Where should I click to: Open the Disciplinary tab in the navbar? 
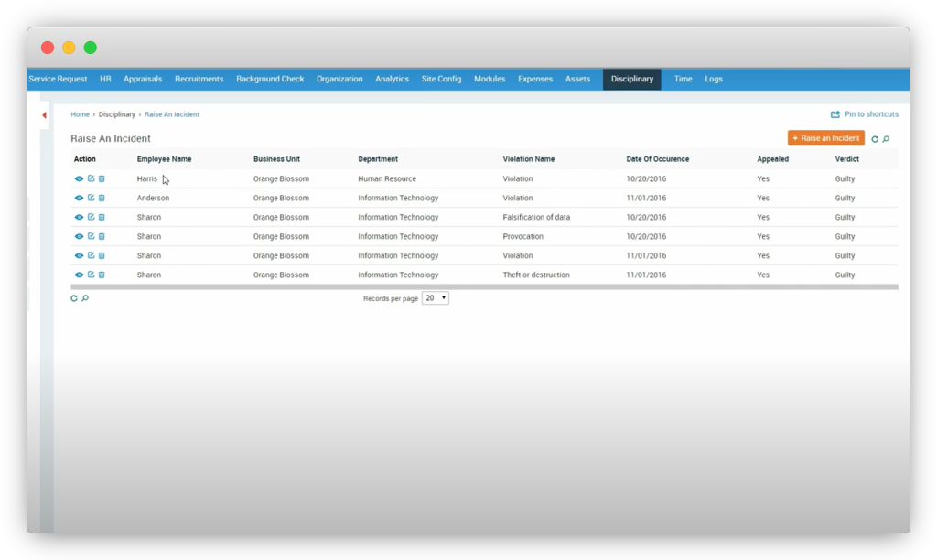[x=631, y=80]
